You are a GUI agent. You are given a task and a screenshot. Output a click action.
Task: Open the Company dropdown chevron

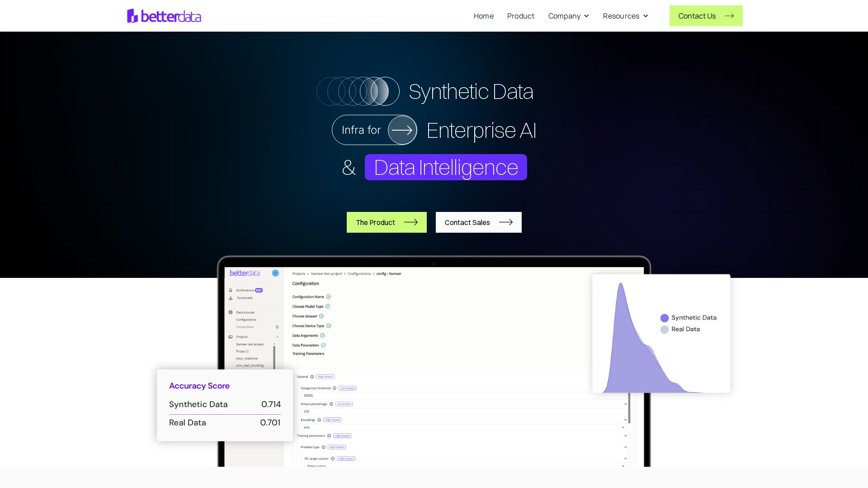[x=586, y=16]
